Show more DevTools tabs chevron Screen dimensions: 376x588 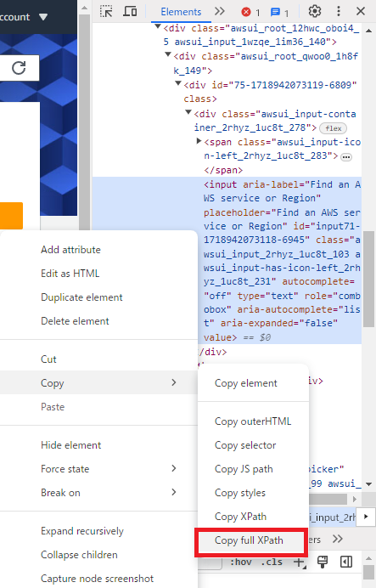tap(220, 12)
